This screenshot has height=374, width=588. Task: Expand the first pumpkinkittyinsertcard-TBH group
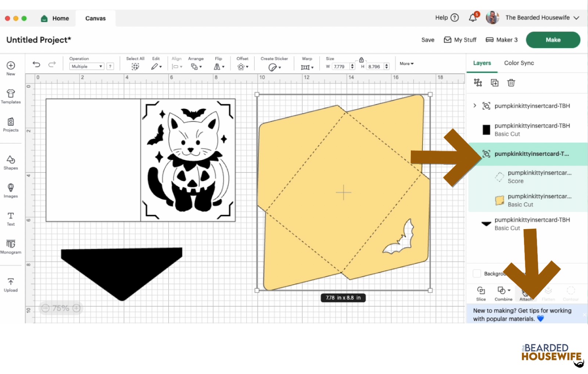click(475, 106)
